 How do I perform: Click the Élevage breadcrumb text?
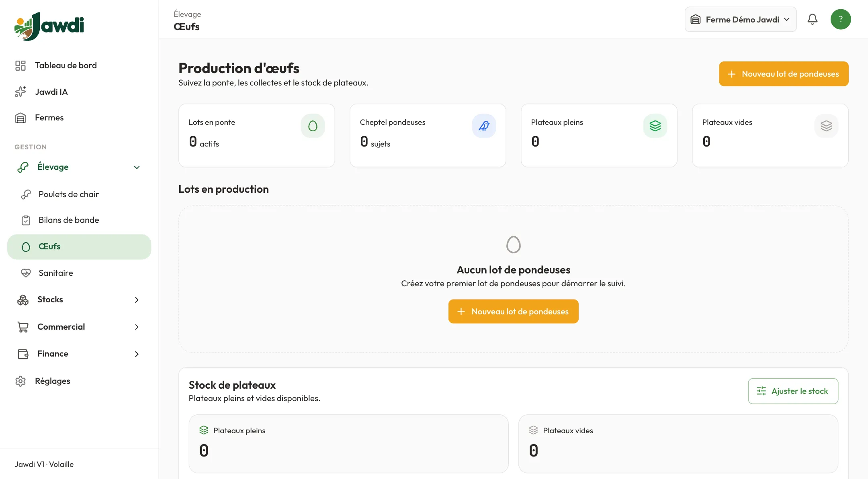[x=187, y=14]
